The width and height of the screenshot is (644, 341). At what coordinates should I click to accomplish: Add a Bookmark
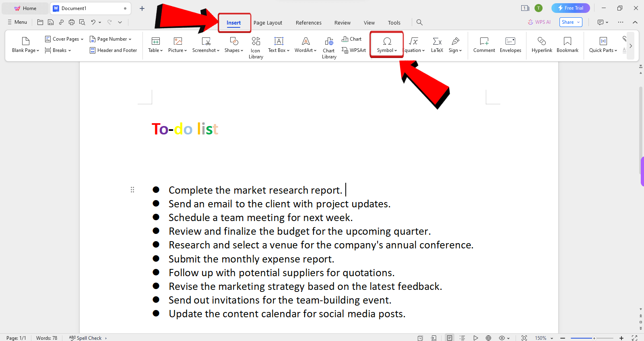coord(568,45)
